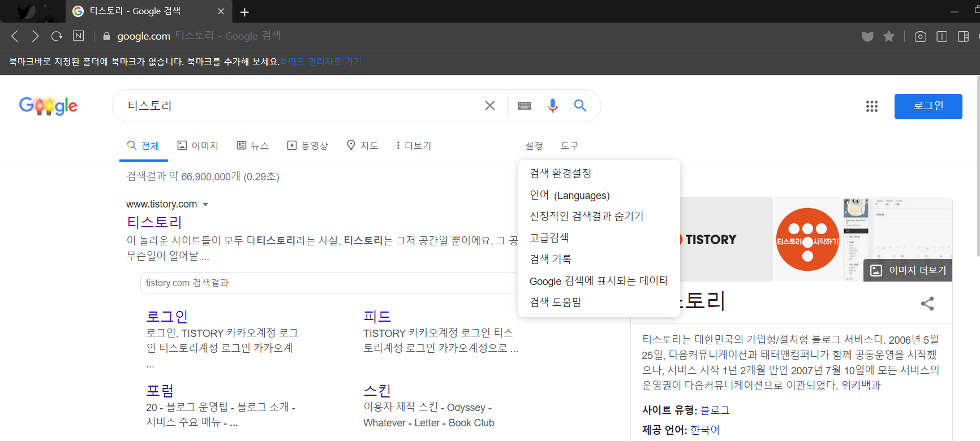Click the 북마크 관리자로 가기 link
Image resolution: width=980 pixels, height=441 pixels.
coord(321,62)
